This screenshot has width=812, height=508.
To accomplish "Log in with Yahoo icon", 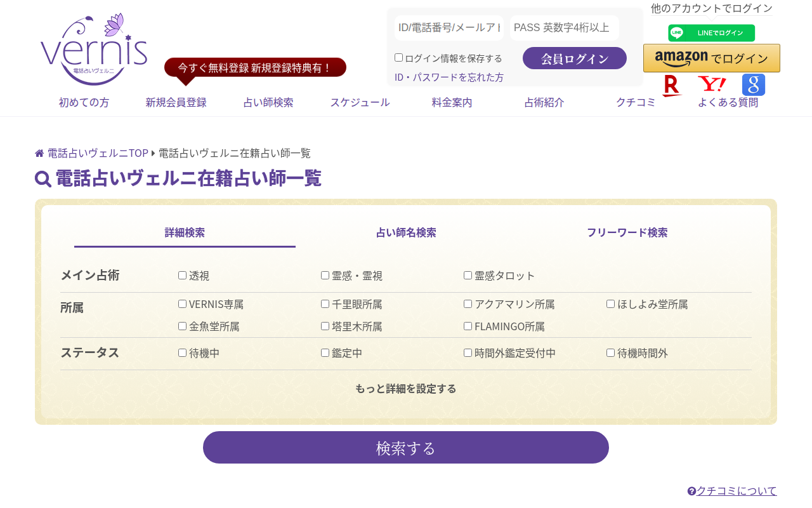I will coord(712,84).
